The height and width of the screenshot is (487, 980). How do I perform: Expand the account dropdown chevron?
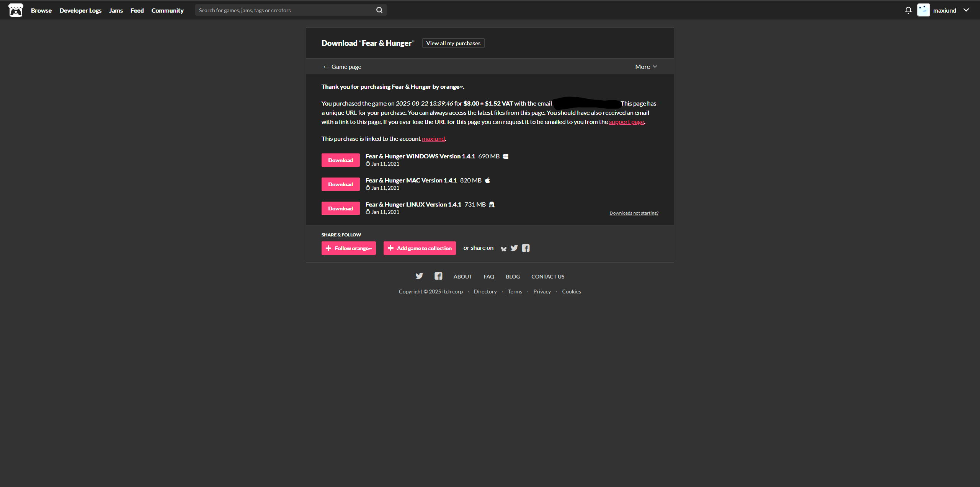click(966, 10)
